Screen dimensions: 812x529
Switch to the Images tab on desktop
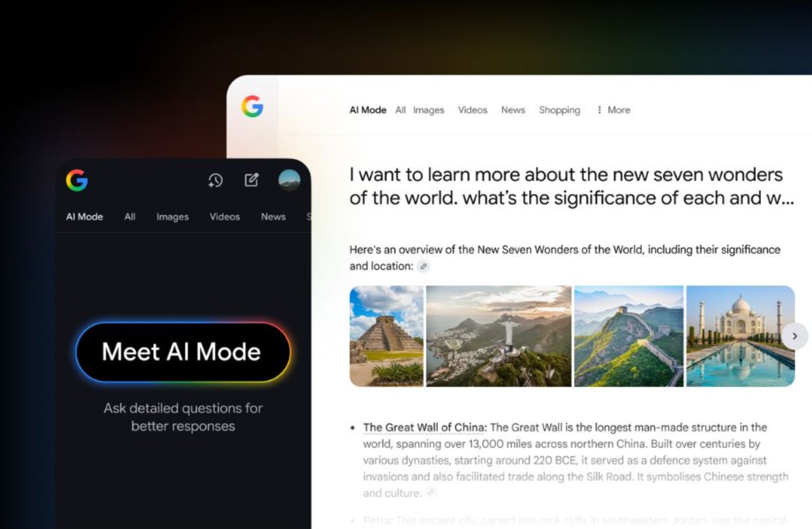coord(428,110)
